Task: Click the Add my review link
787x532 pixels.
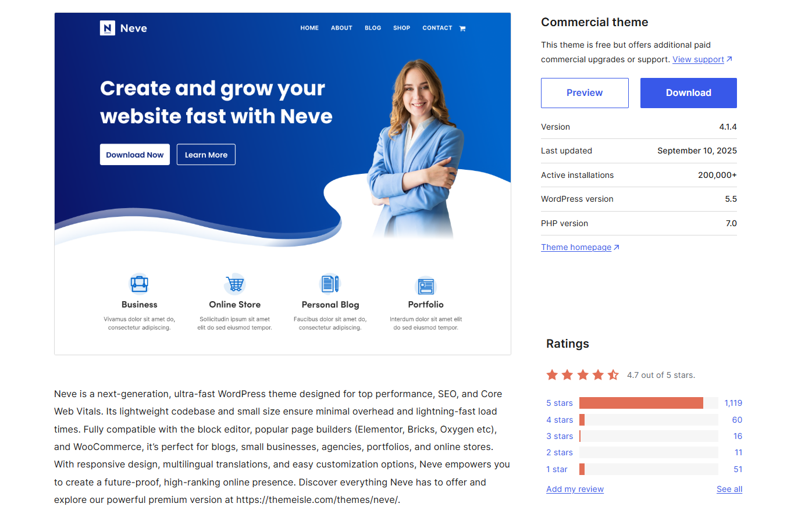Action: (x=575, y=489)
